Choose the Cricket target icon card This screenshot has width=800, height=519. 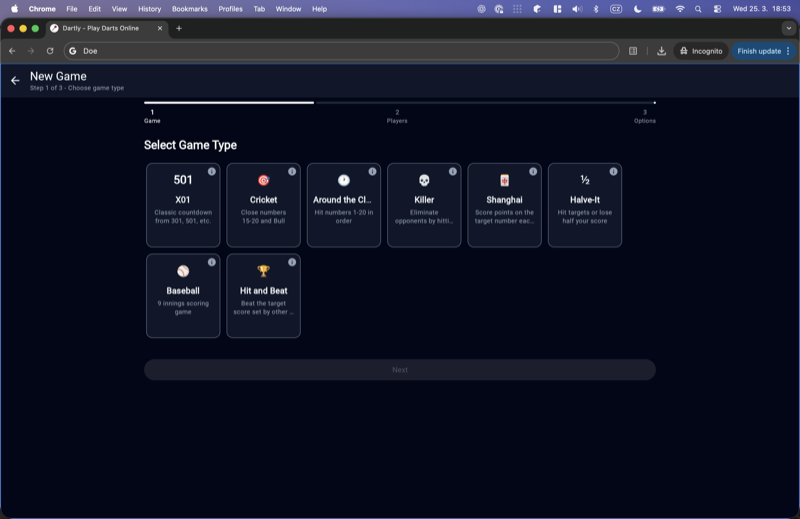click(263, 205)
